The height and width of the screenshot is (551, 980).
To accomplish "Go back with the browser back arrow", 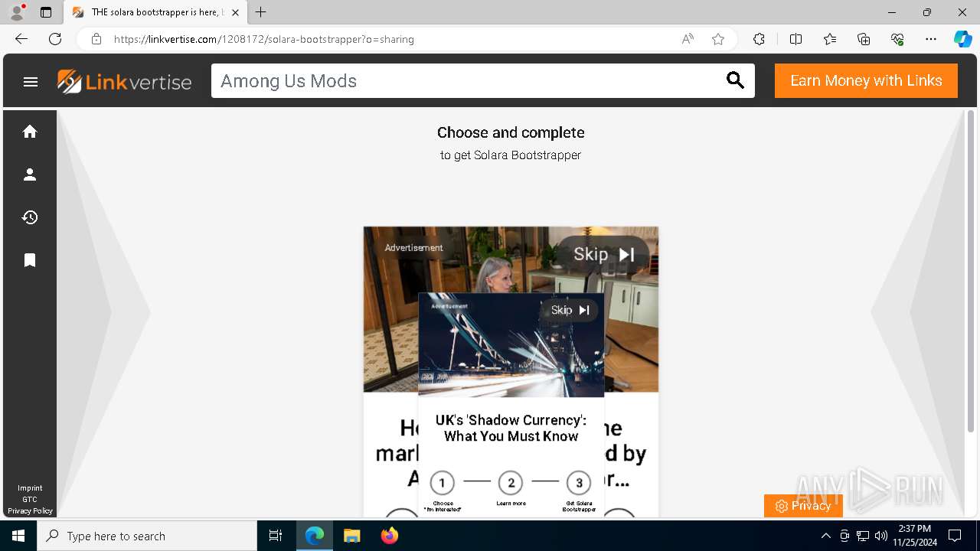I will pos(21,39).
